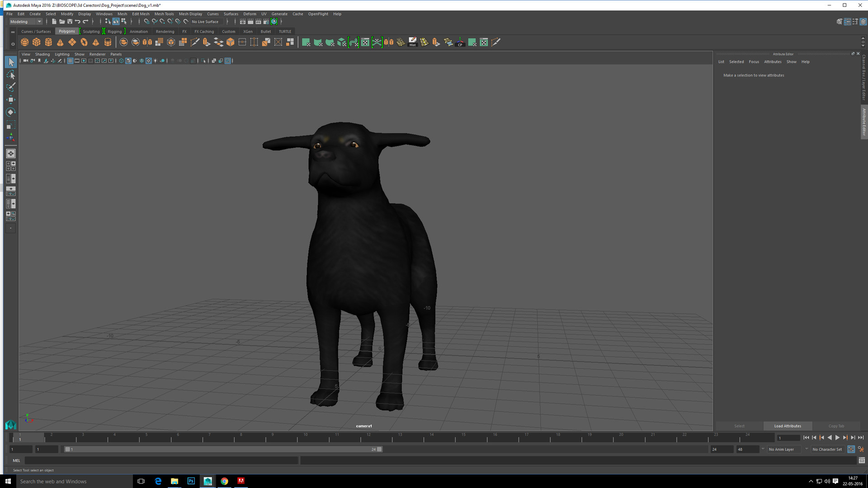Viewport: 868px width, 488px height.
Task: Click inside the MEL command line field
Action: click(158, 460)
